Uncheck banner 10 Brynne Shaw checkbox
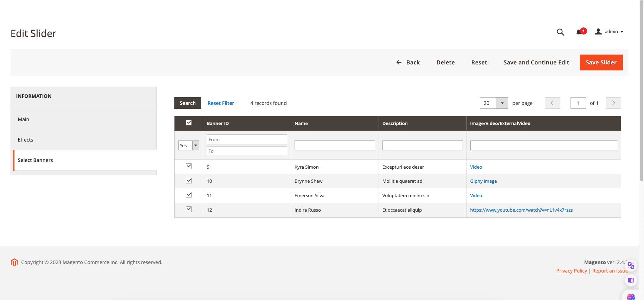 click(x=189, y=181)
